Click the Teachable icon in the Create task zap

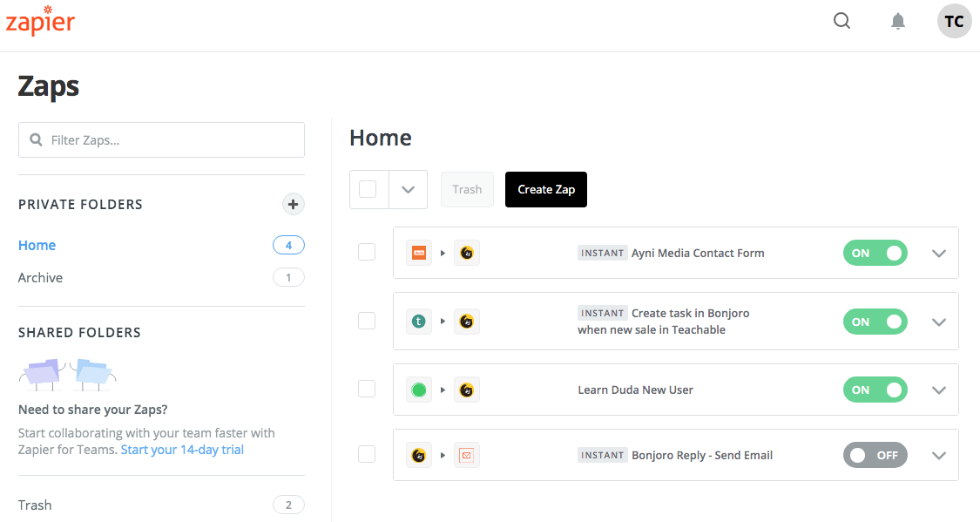[x=419, y=322]
